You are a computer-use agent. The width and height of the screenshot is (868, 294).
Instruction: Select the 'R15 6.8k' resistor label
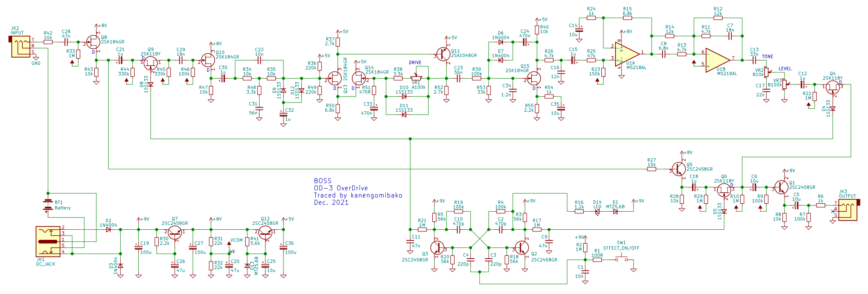[x=627, y=11]
